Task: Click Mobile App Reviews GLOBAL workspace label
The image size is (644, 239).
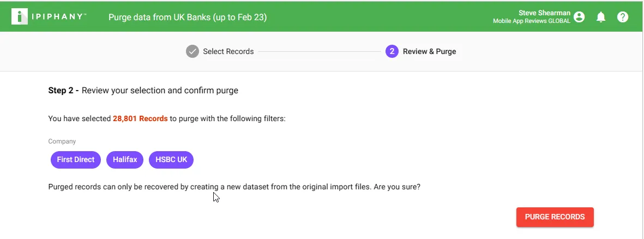Action: click(532, 21)
